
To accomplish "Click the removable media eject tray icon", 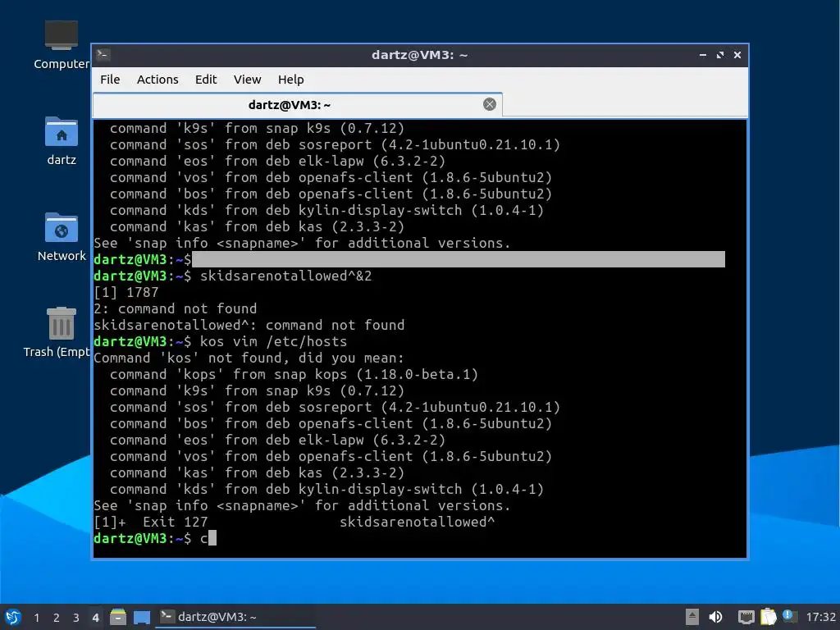I will click(x=692, y=617).
